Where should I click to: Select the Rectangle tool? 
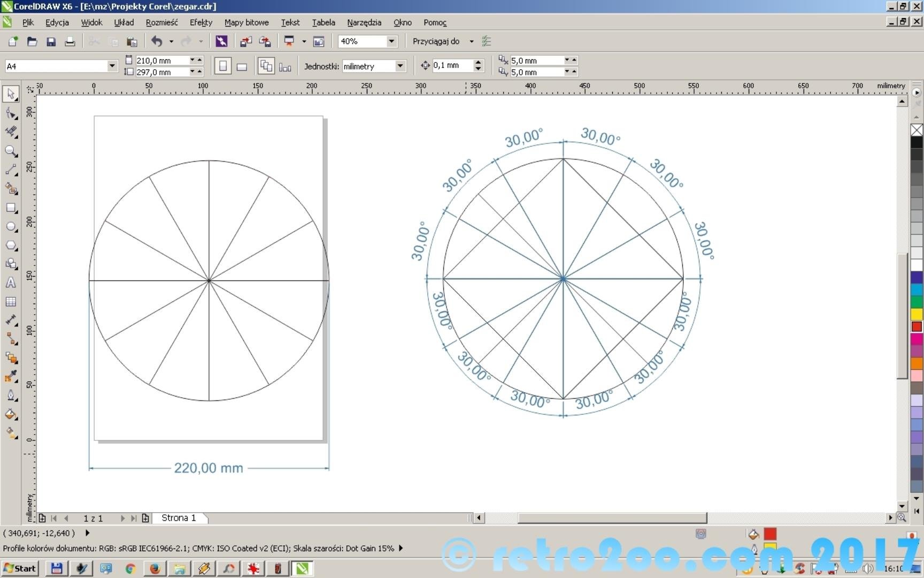[10, 208]
